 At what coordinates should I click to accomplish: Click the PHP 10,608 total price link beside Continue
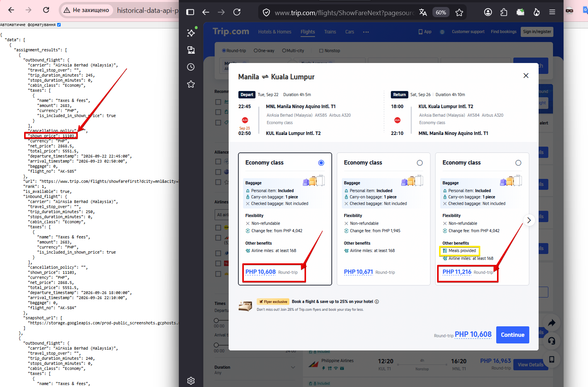[473, 334]
